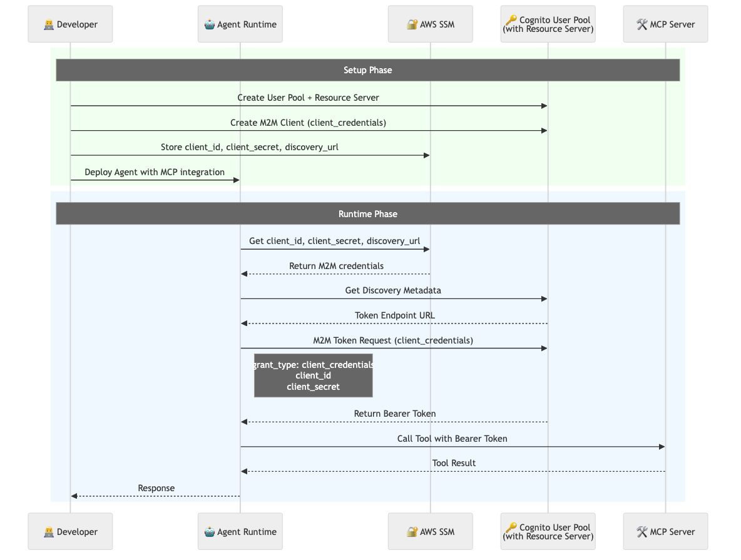Select the Call Tool with Bearer Token label
This screenshot has width=741, height=560.
(x=452, y=439)
